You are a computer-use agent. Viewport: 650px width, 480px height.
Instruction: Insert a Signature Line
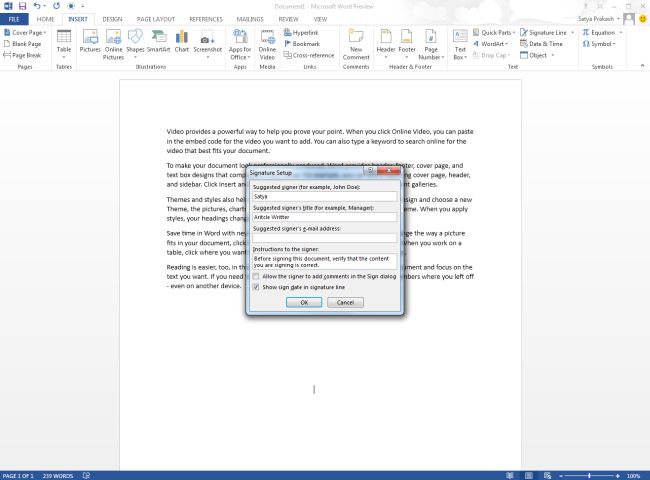click(x=543, y=32)
